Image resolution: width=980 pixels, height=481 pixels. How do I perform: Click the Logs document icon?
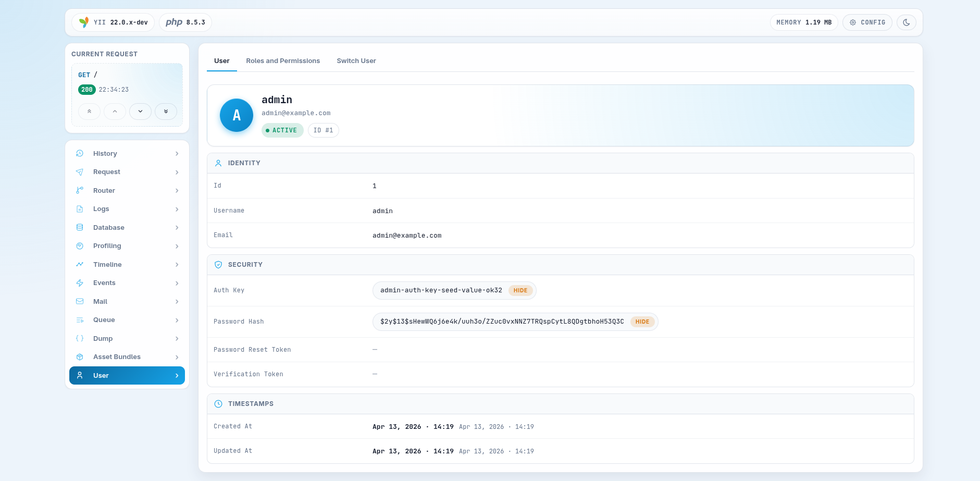pyautogui.click(x=80, y=209)
